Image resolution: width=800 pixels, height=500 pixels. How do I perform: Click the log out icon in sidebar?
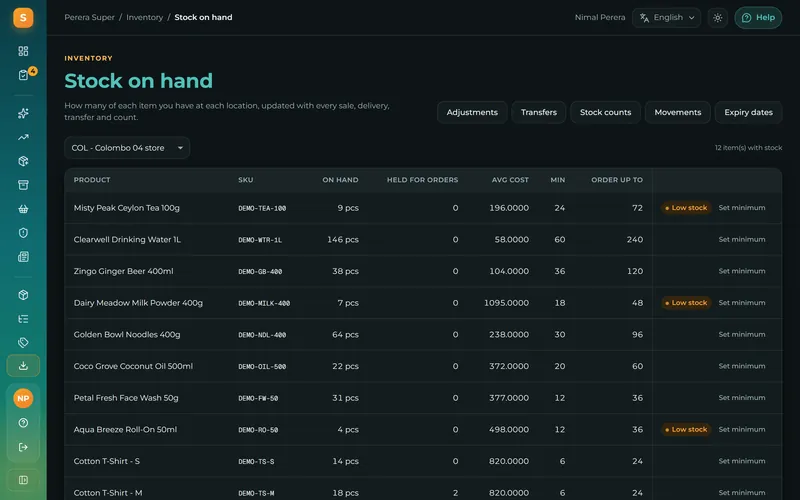(23, 447)
